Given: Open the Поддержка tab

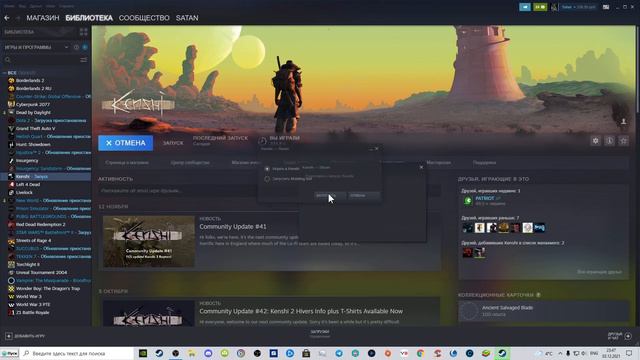Looking at the screenshot, I should [484, 162].
